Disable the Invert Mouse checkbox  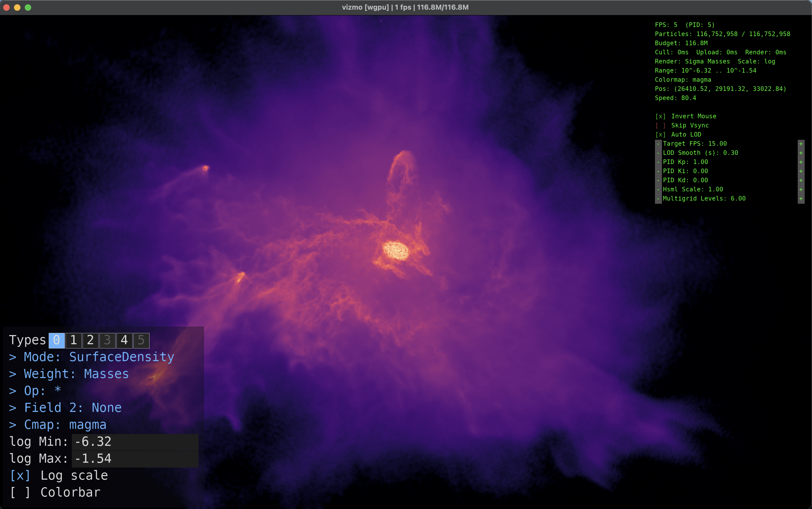(x=660, y=116)
